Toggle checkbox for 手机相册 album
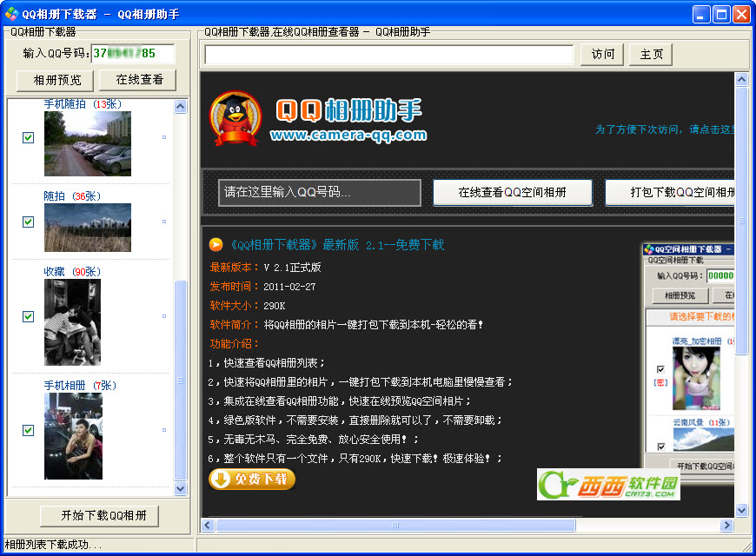Viewport: 756px width, 556px height. pos(29,430)
